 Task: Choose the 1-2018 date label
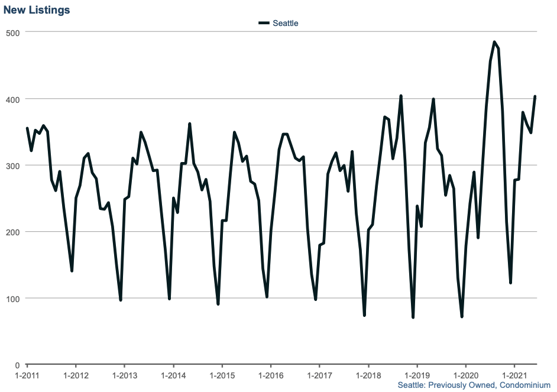tap(368, 375)
